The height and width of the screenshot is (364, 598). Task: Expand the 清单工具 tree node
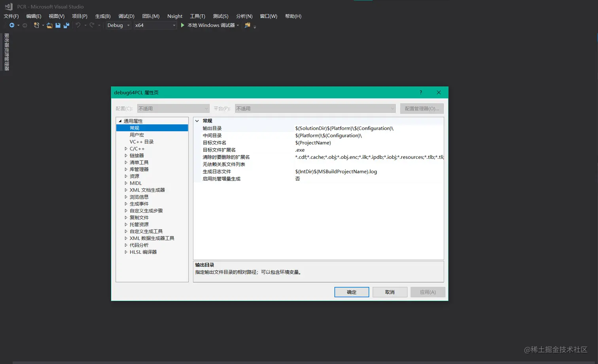click(126, 162)
